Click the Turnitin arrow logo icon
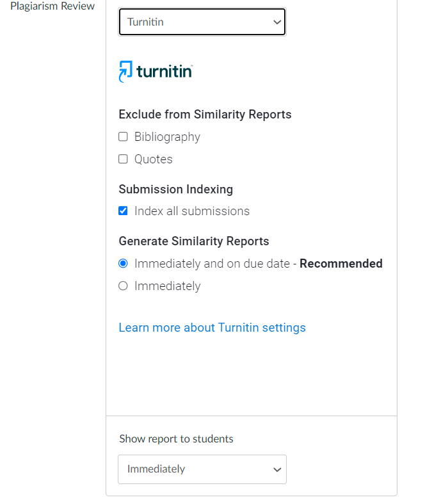 click(126, 71)
